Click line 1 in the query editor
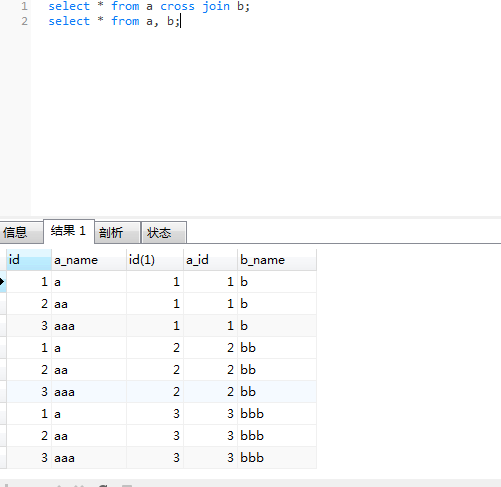The height and width of the screenshot is (487, 501). point(149,6)
